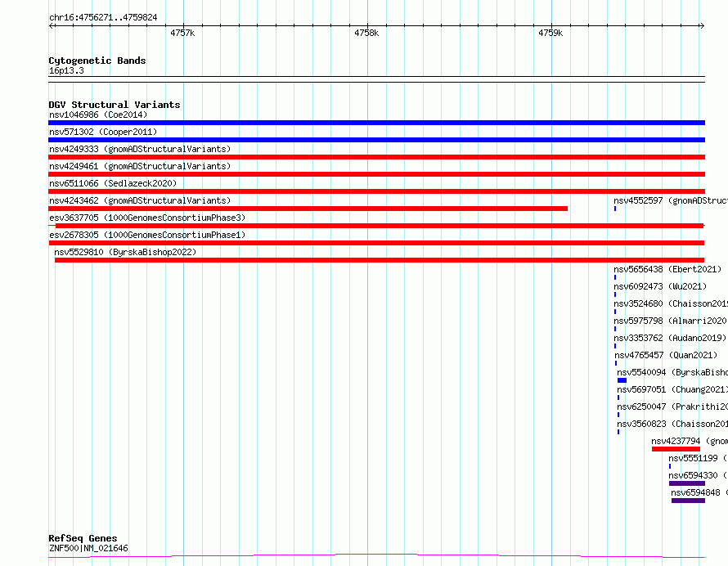Open the nsv3560823 Chaisson label
Image resolution: width=728 pixels, height=566 pixels.
[x=672, y=424]
